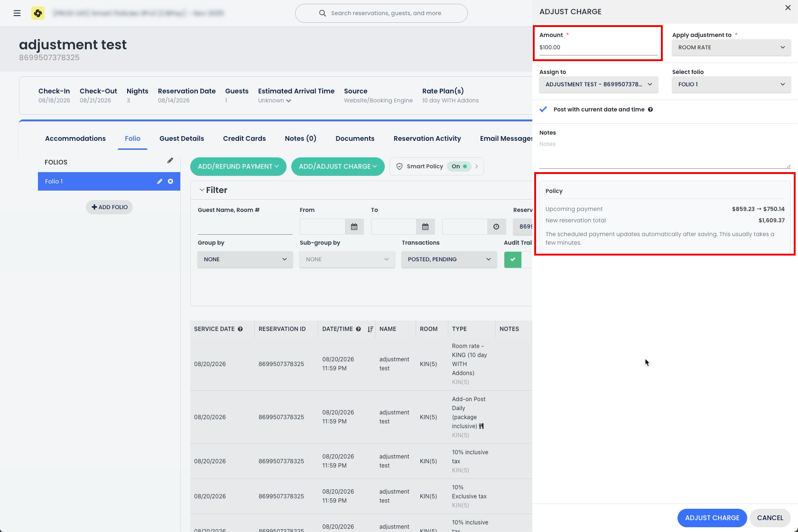Click the Room column header
This screenshot has width=798, height=532.
pos(428,329)
